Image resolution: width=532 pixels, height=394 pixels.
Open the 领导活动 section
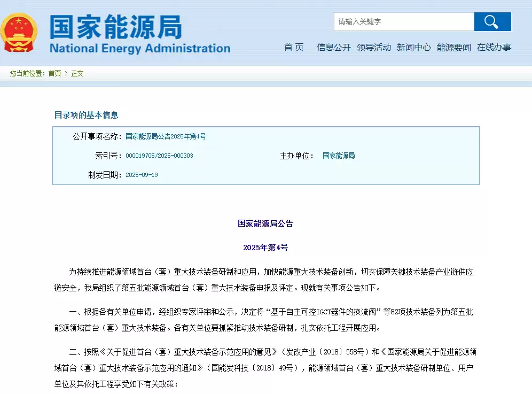(374, 47)
